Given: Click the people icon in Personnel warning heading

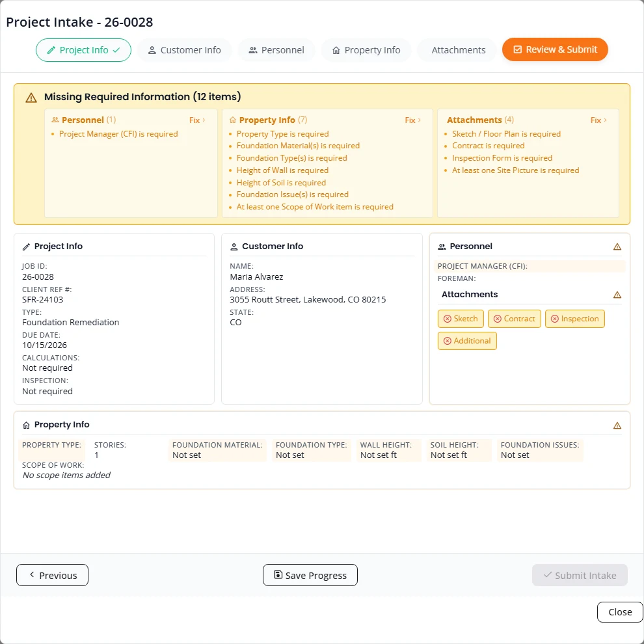Looking at the screenshot, I should pos(55,120).
